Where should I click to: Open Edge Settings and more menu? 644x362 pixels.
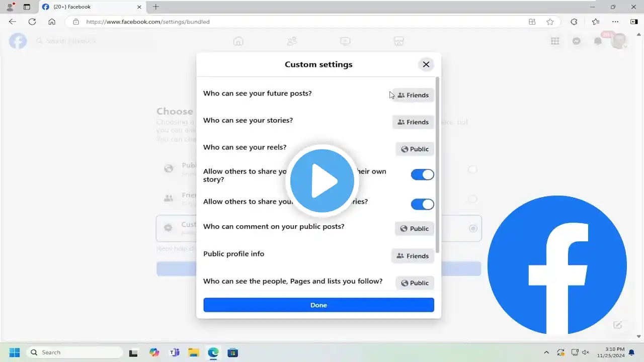pyautogui.click(x=615, y=22)
